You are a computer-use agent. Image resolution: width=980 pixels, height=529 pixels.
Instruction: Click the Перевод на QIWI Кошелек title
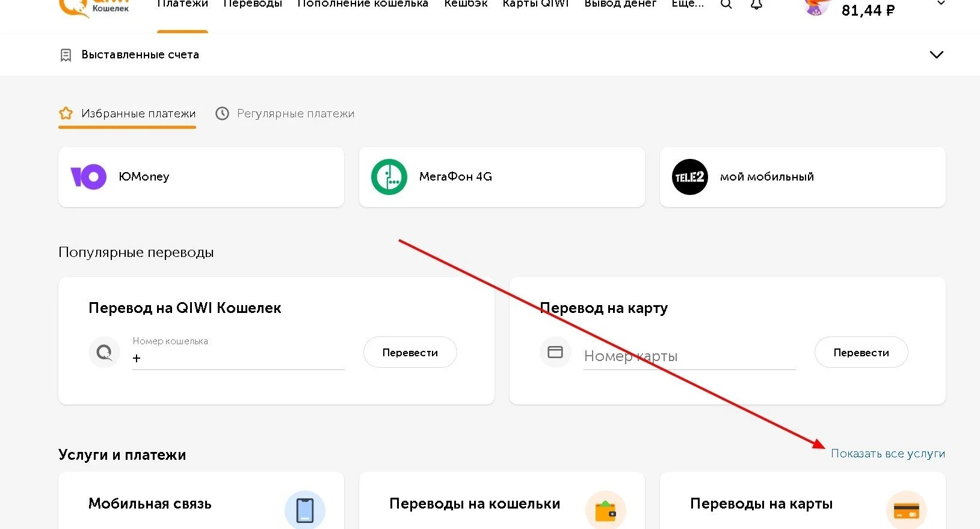click(185, 308)
